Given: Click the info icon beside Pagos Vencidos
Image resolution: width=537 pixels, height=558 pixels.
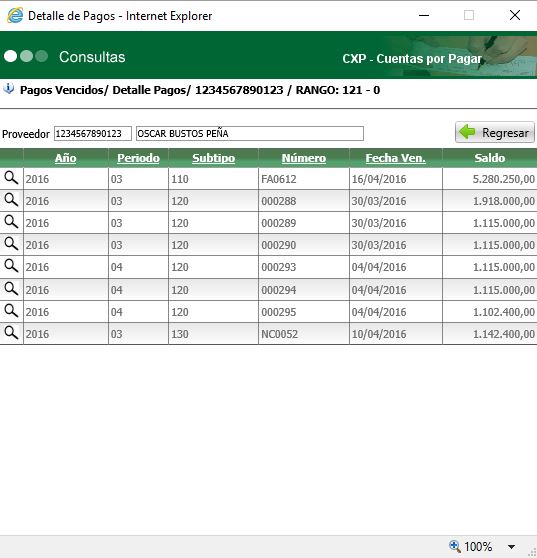Looking at the screenshot, I should coord(9,88).
